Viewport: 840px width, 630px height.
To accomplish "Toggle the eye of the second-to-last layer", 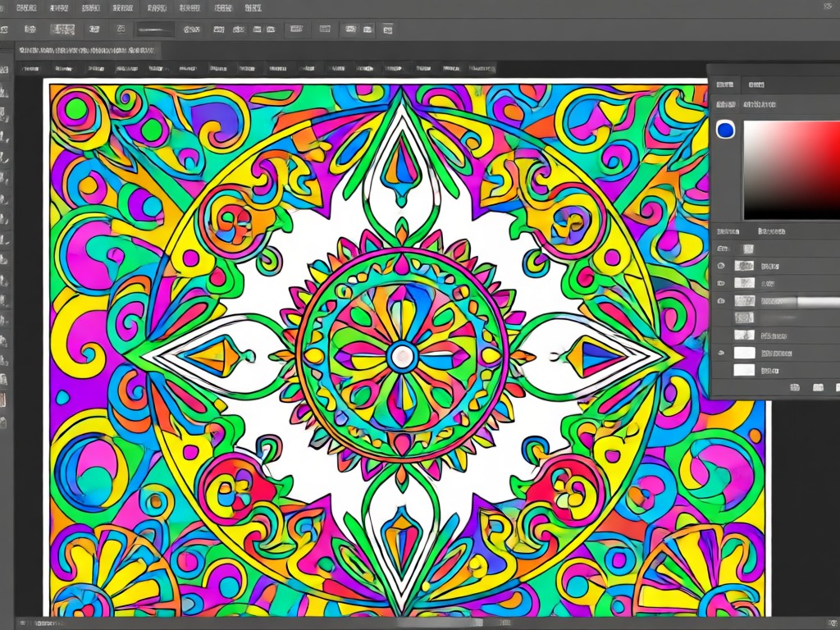I will tap(721, 353).
